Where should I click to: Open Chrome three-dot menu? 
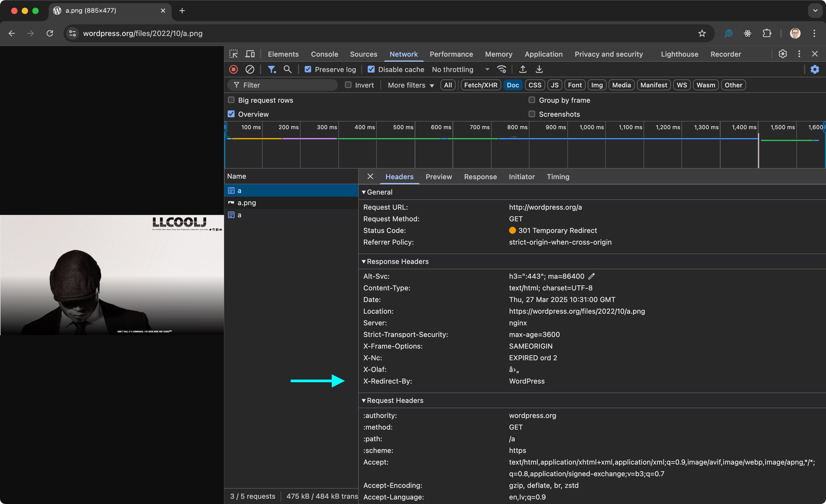tap(814, 33)
